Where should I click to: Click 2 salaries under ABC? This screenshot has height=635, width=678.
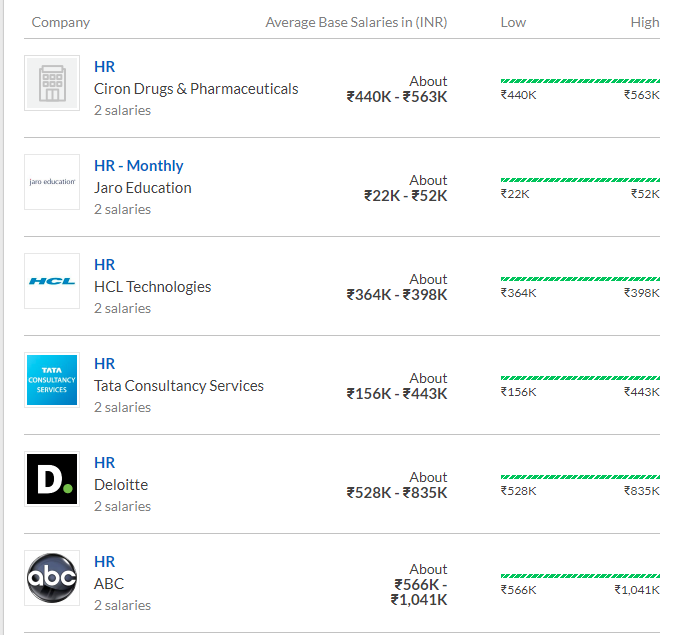pyautogui.click(x=122, y=605)
